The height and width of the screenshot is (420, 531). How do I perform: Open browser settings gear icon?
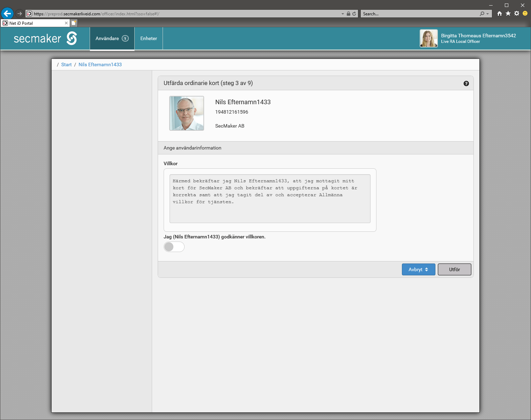pyautogui.click(x=517, y=14)
